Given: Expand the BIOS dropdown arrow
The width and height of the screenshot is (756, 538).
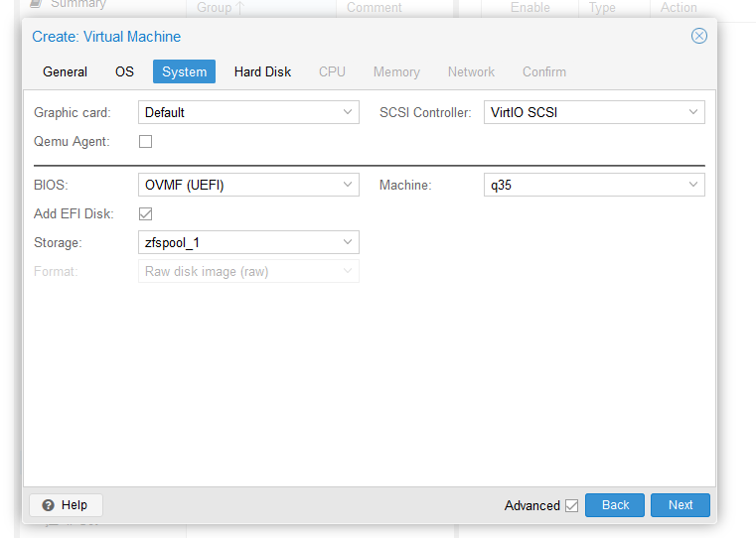Looking at the screenshot, I should 347,185.
